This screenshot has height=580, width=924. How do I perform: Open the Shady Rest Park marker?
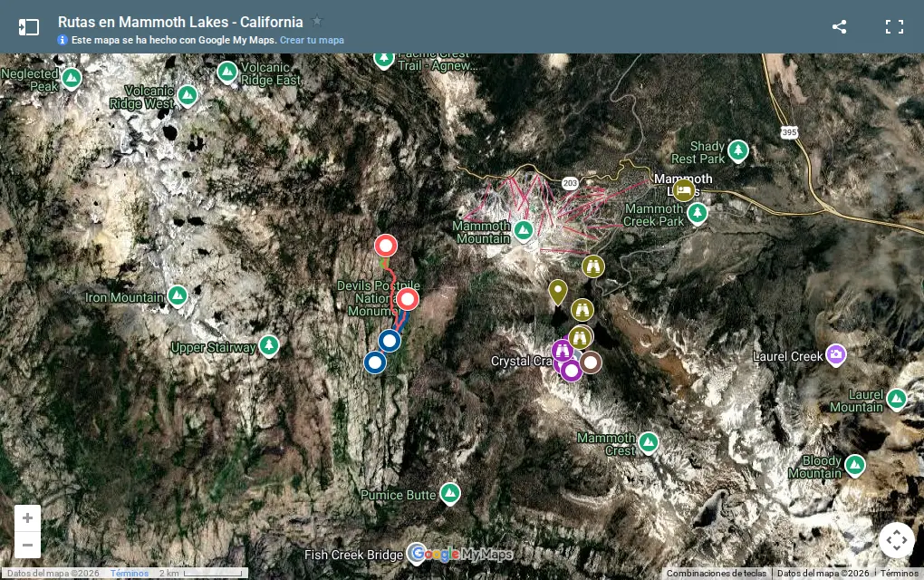(x=737, y=151)
